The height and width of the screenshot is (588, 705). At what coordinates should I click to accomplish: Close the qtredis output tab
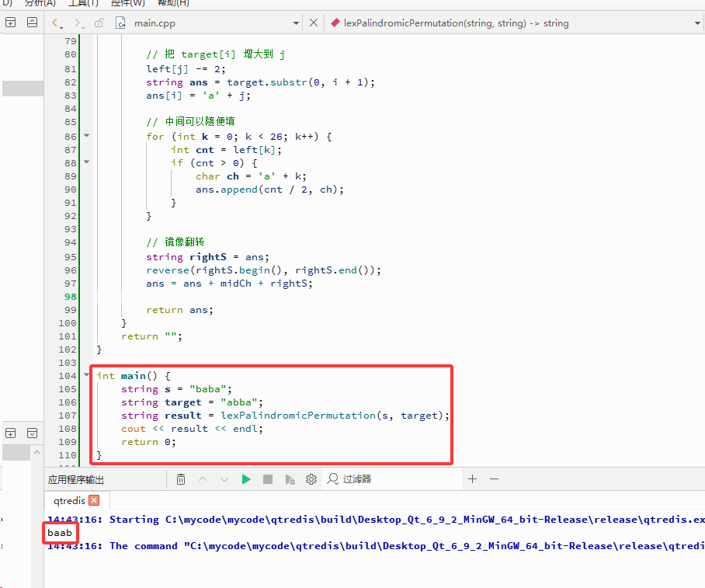94,500
